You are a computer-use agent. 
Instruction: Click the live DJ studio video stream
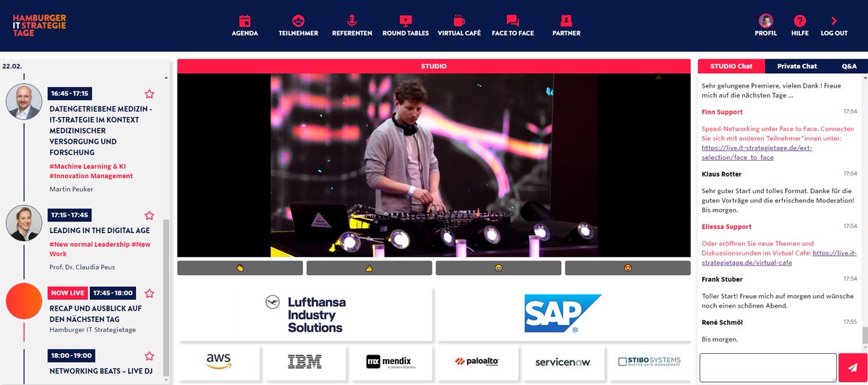point(434,165)
